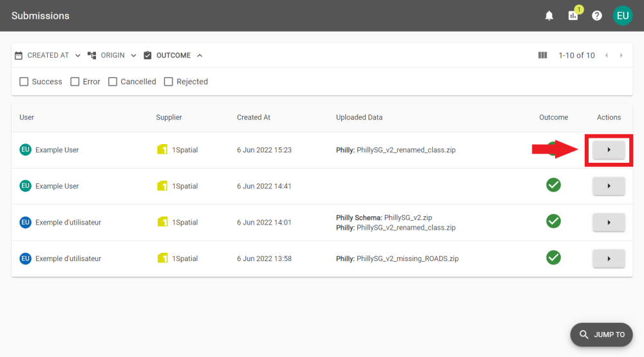The image size is (644, 357).
Task: Tick the Cancelled outcome checkbox
Action: pos(113,82)
